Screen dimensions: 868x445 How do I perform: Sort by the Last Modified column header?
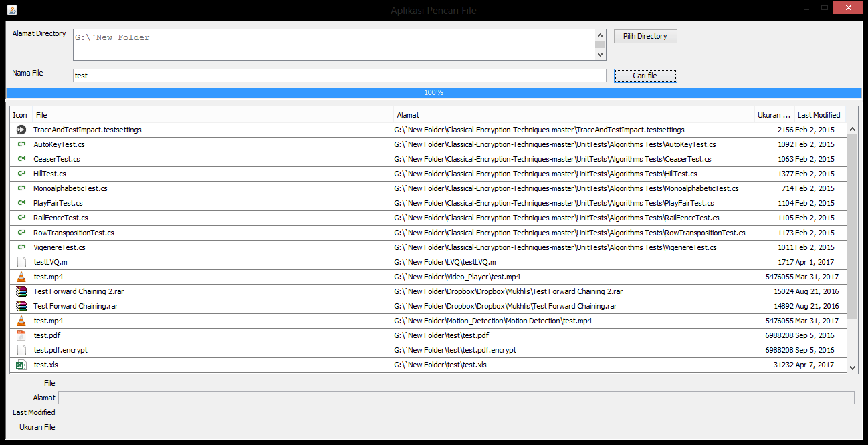pyautogui.click(x=819, y=115)
